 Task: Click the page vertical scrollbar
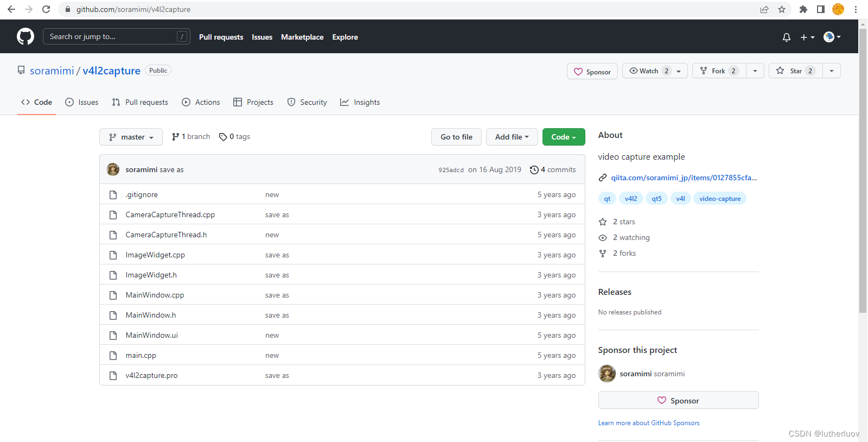863,171
